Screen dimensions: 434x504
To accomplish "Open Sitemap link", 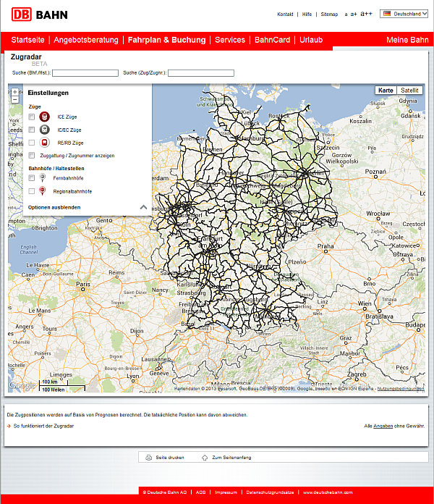I will point(329,14).
